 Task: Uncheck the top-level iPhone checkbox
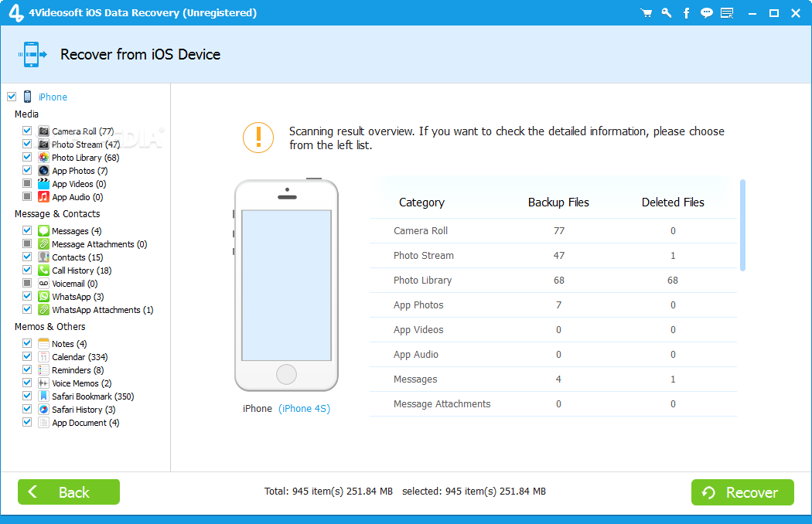coord(12,97)
